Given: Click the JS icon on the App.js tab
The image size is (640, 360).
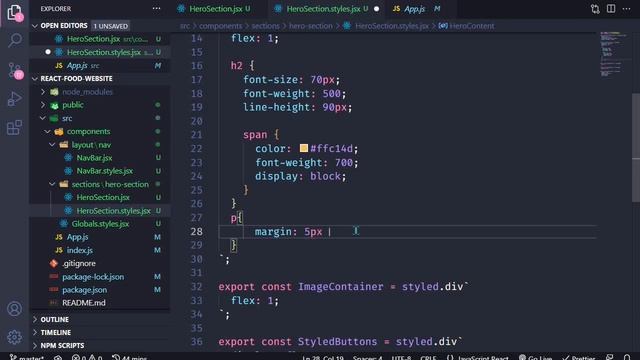Looking at the screenshot, I should (x=396, y=9).
